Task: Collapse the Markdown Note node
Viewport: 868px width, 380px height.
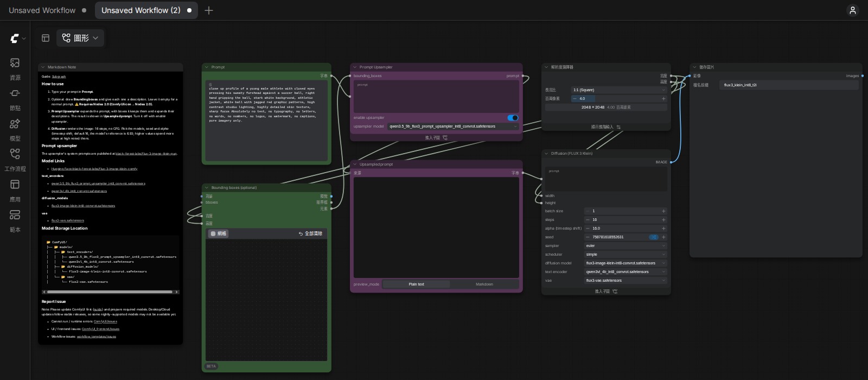Action: [43, 67]
